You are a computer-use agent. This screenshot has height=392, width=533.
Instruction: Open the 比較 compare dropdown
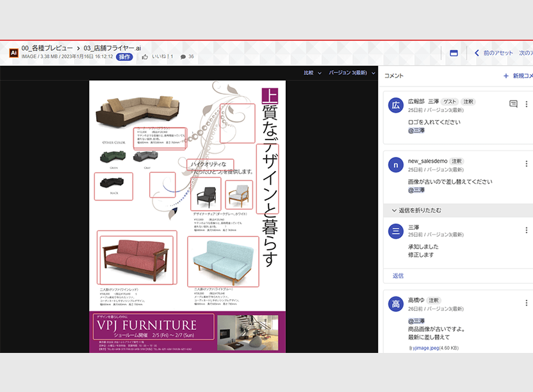[313, 73]
